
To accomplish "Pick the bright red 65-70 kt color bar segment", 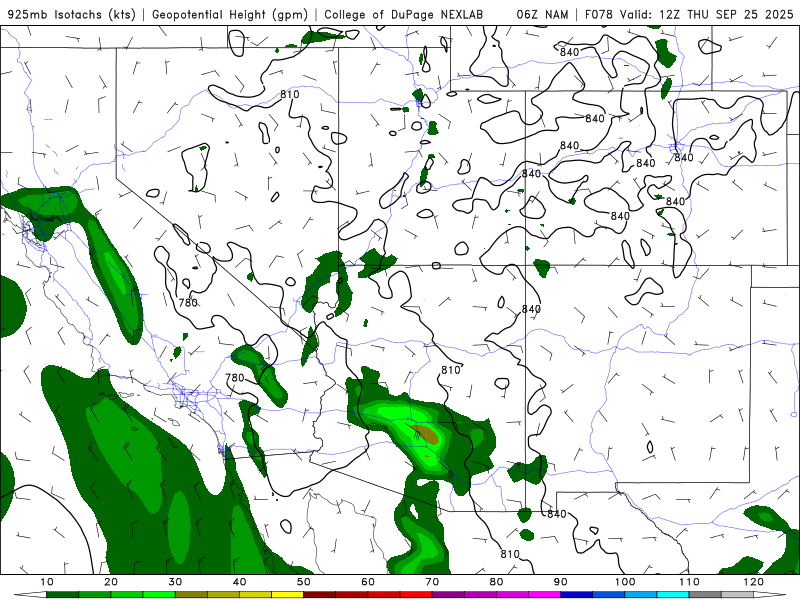I will pyautogui.click(x=416, y=595).
